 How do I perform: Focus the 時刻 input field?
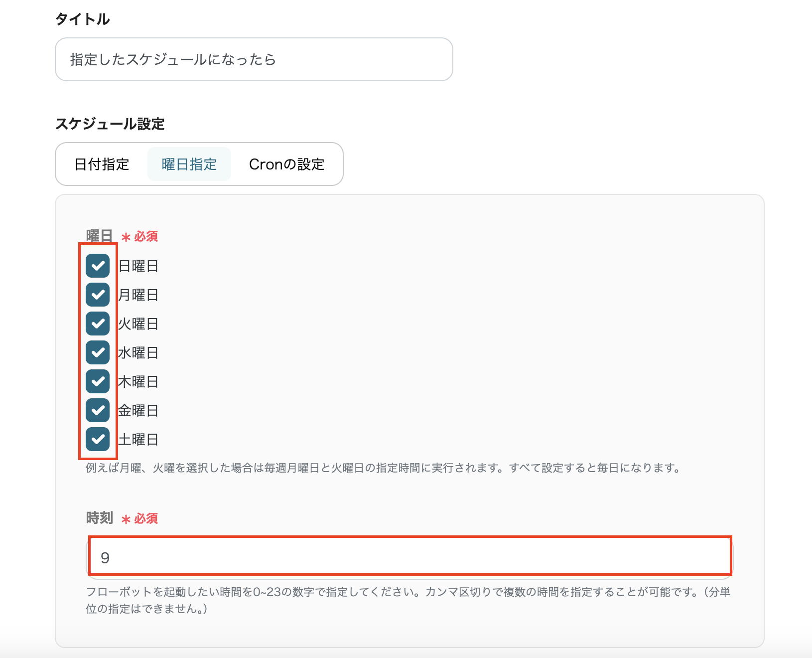(409, 557)
